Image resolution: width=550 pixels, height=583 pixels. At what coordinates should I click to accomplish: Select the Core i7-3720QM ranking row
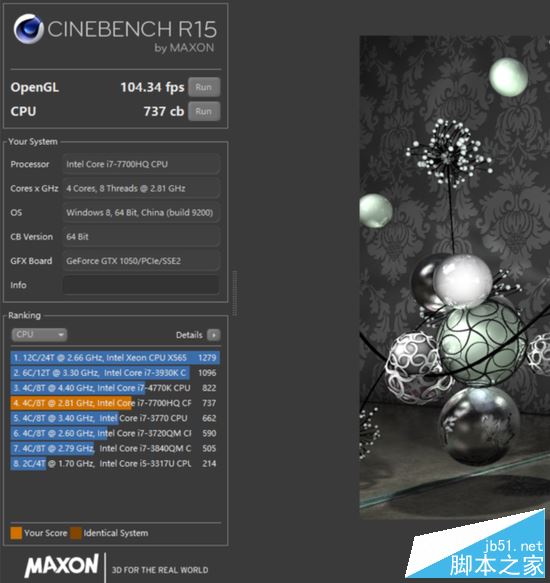pos(115,434)
